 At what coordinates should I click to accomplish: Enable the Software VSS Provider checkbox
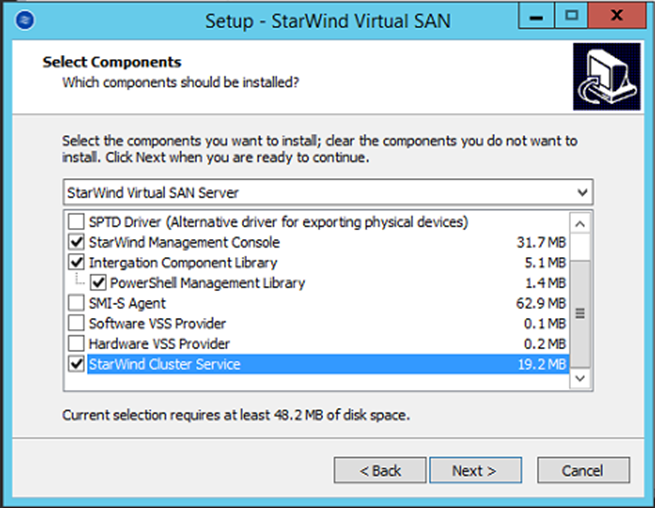[x=76, y=323]
